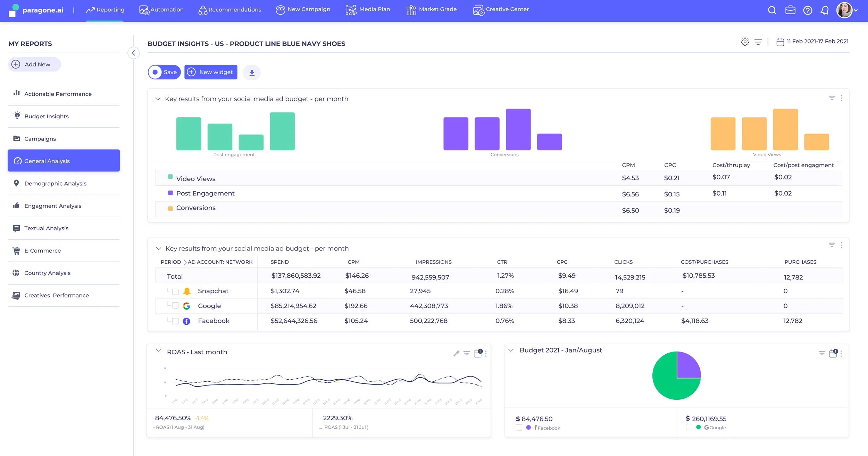The image size is (868, 456).
Task: Collapse the ROAS - Last month widget
Action: [x=158, y=351]
